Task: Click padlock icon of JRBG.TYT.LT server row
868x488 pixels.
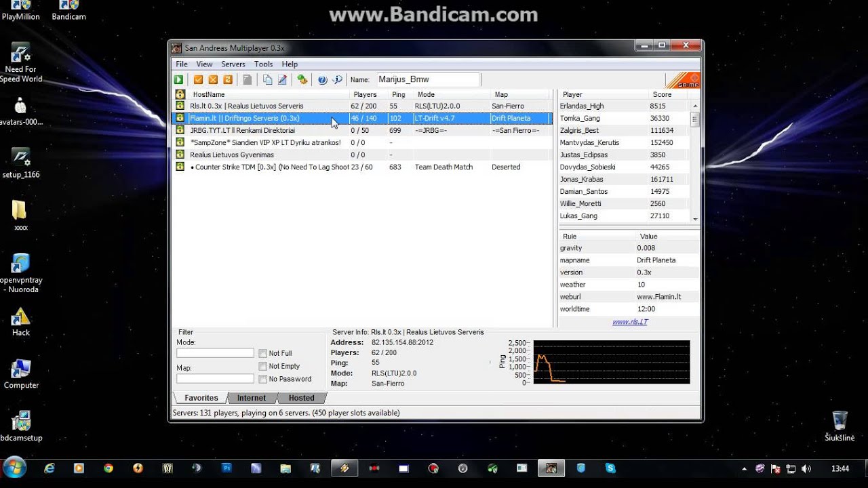Action: [x=180, y=131]
